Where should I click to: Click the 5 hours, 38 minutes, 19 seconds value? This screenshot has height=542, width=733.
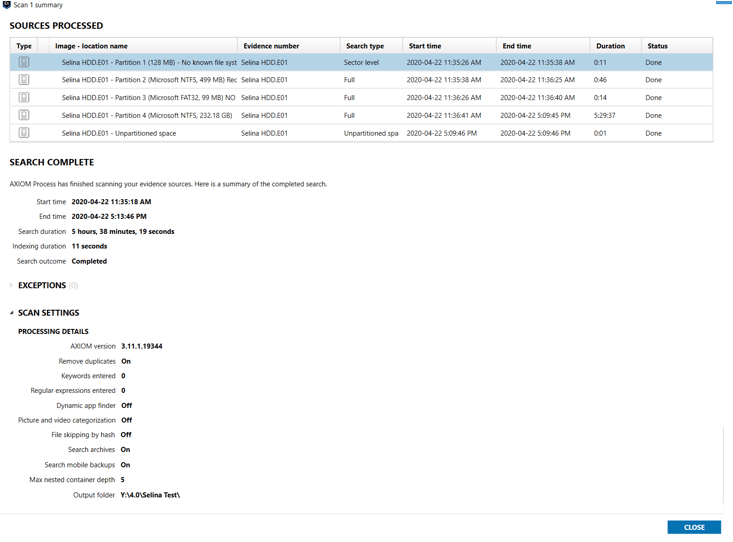pos(123,231)
